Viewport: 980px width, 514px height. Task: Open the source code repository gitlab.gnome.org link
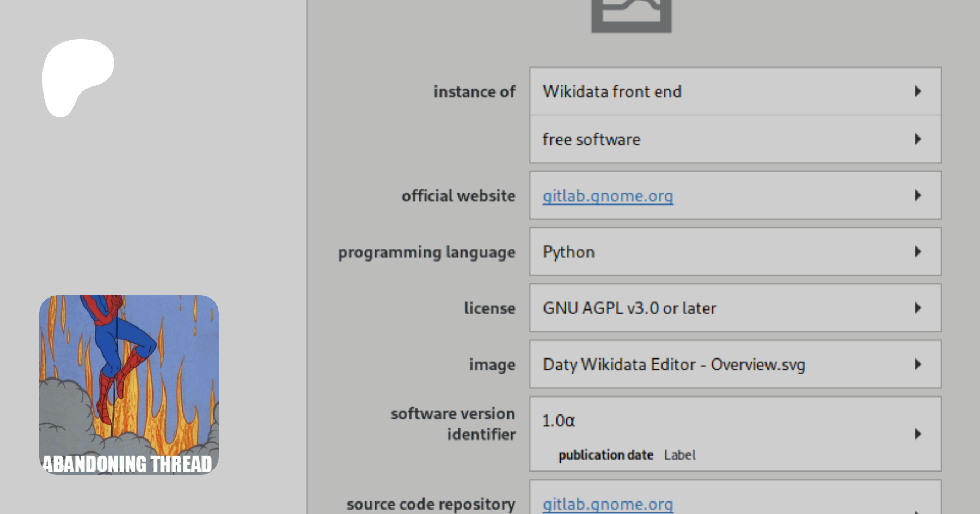(x=608, y=504)
